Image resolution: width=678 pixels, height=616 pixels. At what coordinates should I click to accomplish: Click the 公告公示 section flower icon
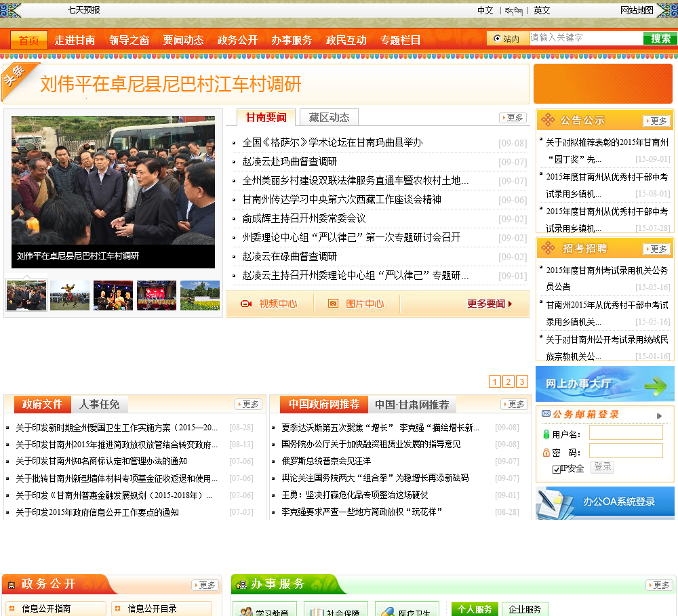click(548, 120)
